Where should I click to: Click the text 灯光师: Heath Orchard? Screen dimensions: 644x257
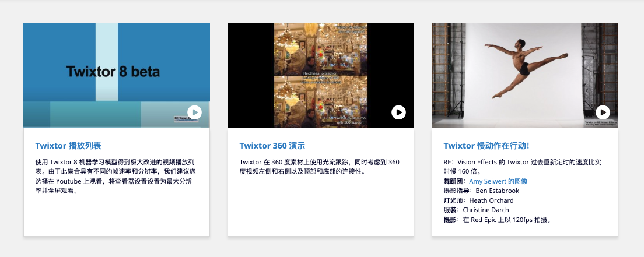[478, 200]
